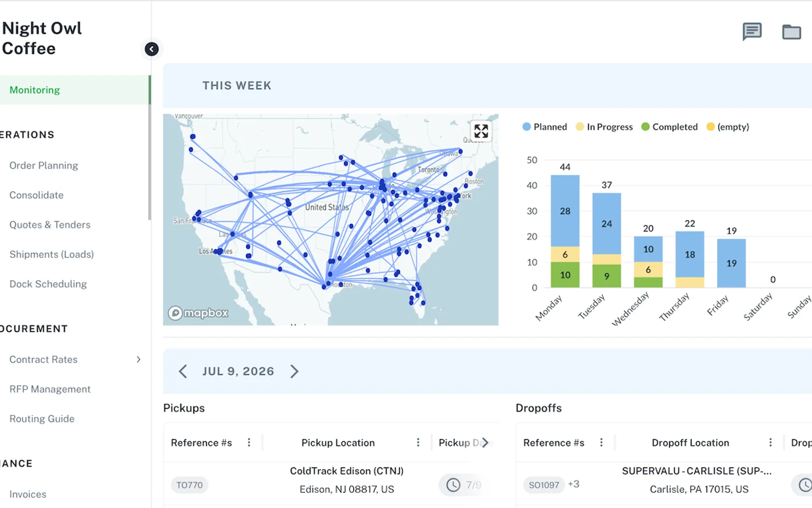Click the JUL 9, 2026 date label

[x=238, y=371]
